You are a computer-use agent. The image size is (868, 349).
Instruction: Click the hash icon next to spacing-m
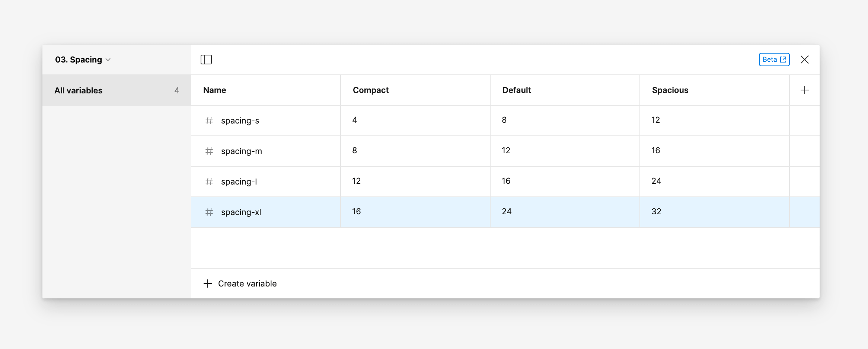209,151
